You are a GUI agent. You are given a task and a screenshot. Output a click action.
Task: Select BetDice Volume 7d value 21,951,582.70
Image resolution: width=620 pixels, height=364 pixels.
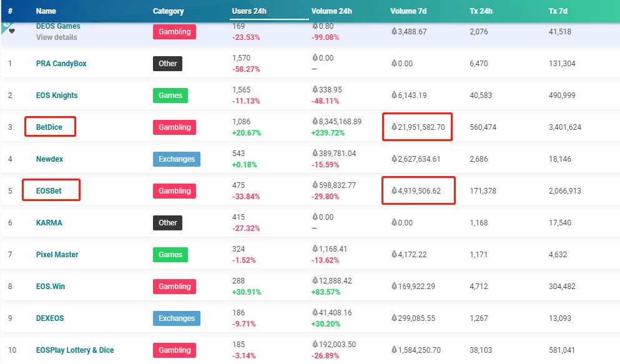(418, 127)
